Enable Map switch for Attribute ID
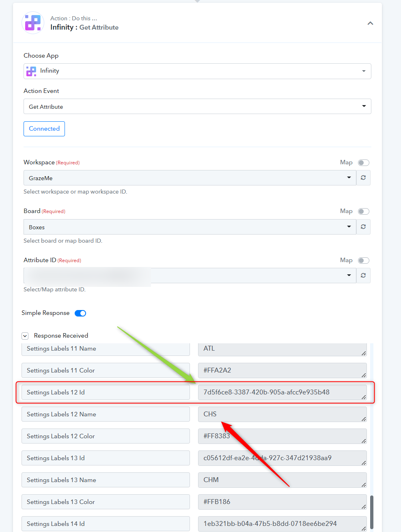 (x=364, y=261)
